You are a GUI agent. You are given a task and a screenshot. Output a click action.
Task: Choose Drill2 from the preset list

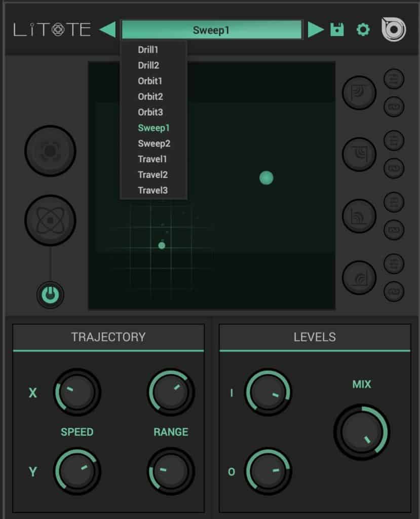point(154,65)
